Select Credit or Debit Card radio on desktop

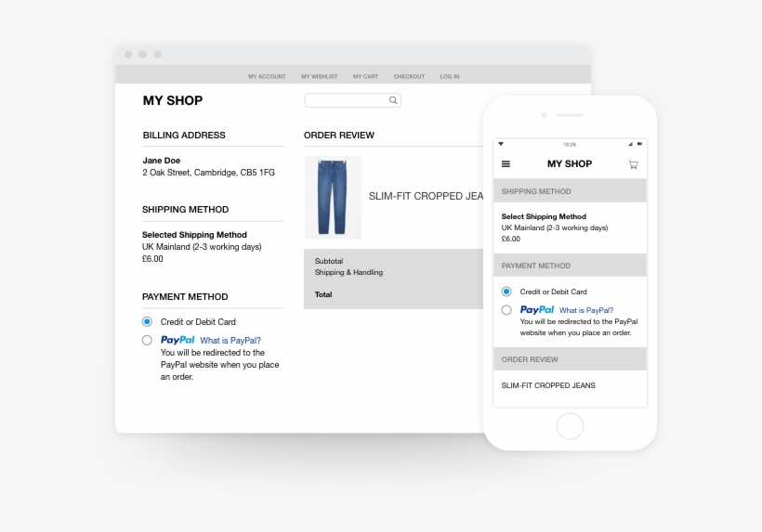(147, 322)
